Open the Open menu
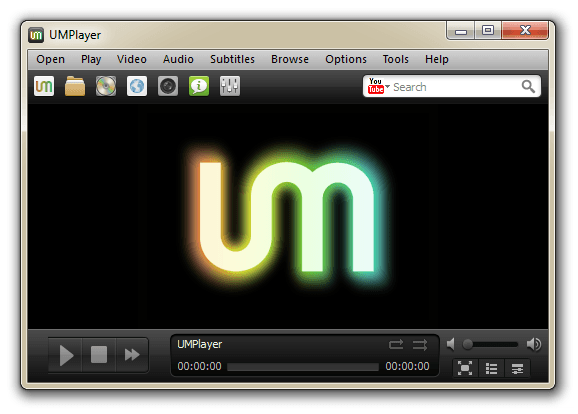The height and width of the screenshot is (414, 578). pyautogui.click(x=51, y=59)
